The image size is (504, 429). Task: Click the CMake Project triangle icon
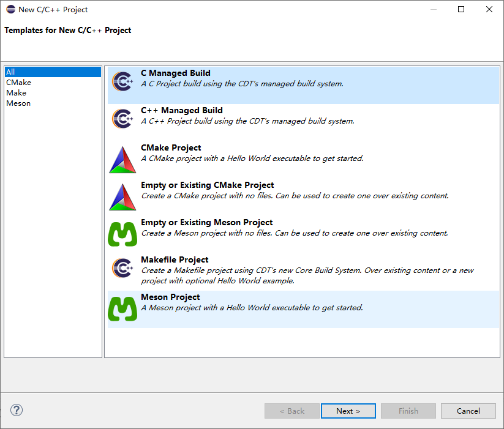coord(122,160)
